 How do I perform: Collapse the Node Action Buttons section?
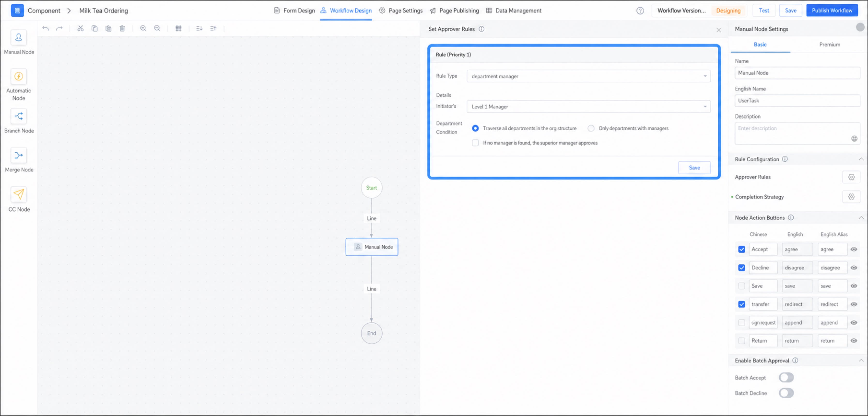861,218
